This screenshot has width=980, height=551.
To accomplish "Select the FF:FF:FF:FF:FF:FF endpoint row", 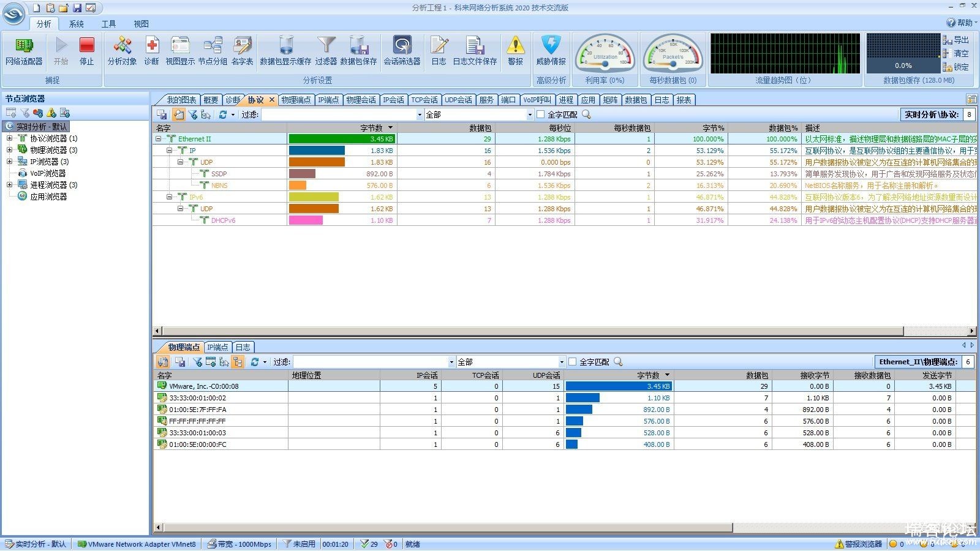I will [x=564, y=421].
